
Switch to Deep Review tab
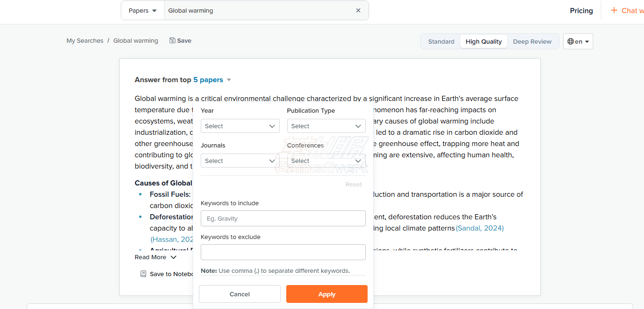click(532, 41)
